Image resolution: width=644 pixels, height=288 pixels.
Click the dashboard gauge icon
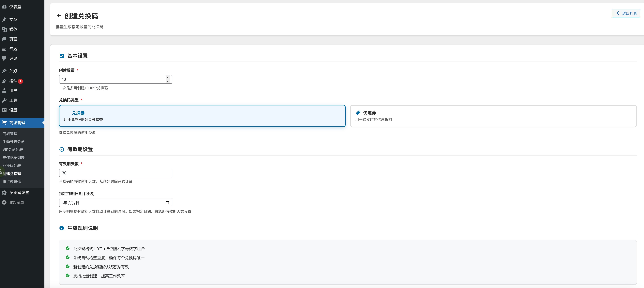pos(4,7)
